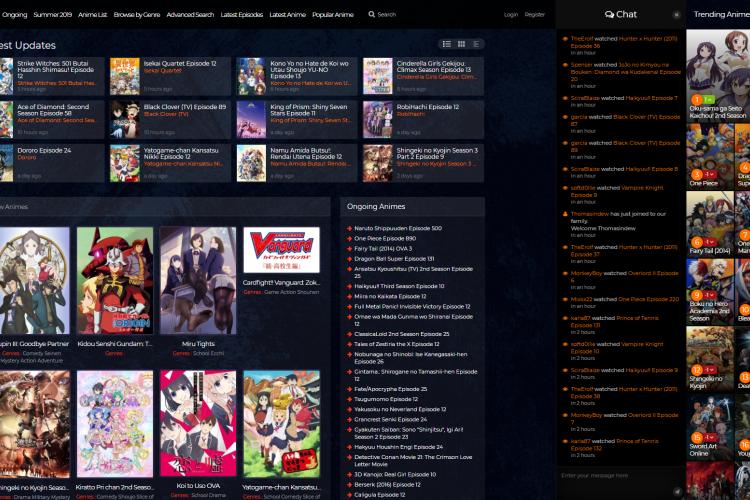Open Isekai Quartet Episode 12 update

[x=180, y=63]
